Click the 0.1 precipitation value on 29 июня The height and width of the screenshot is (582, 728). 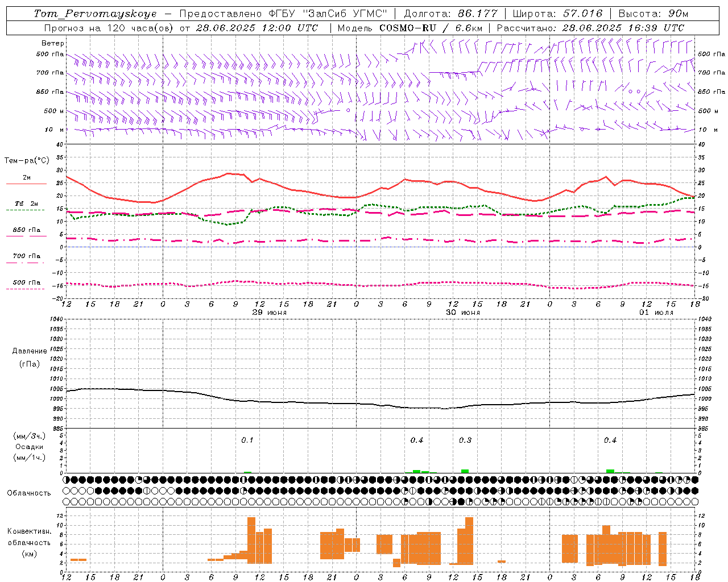[x=247, y=440]
